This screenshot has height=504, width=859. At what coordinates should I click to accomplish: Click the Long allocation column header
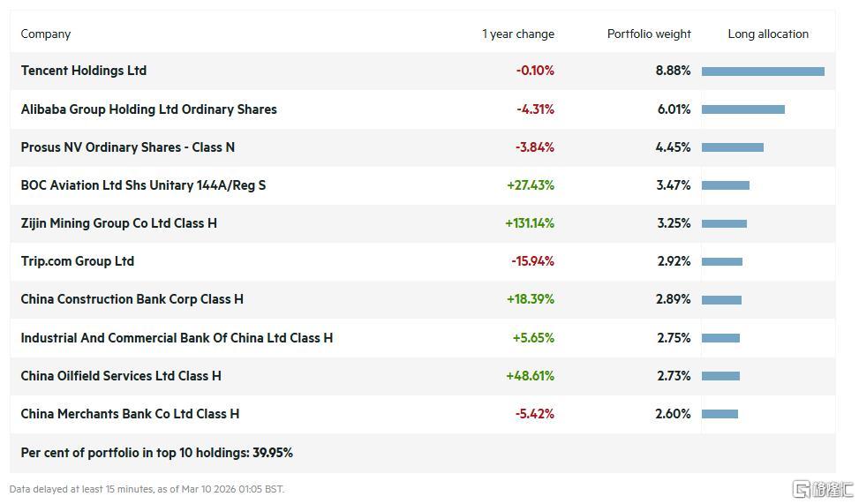(x=768, y=34)
